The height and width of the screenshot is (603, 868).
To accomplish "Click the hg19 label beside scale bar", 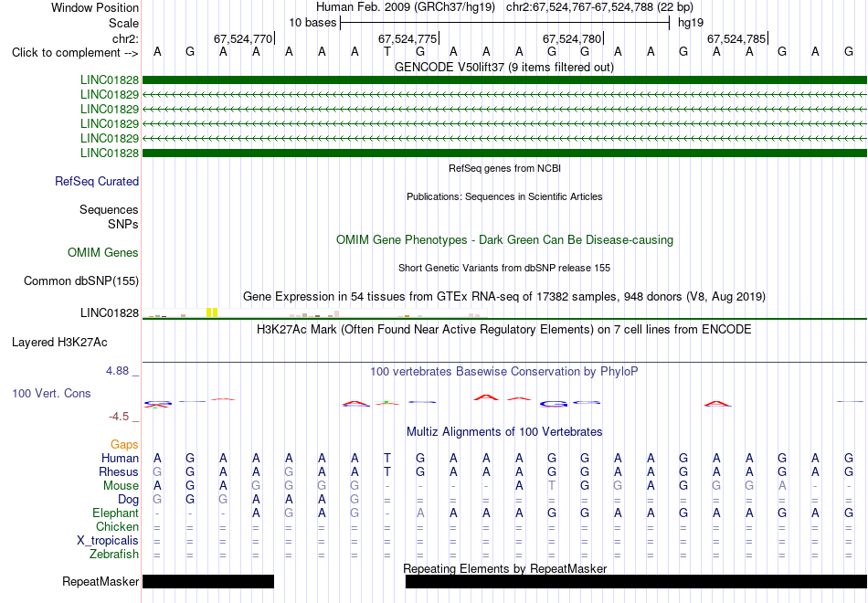I will click(691, 23).
